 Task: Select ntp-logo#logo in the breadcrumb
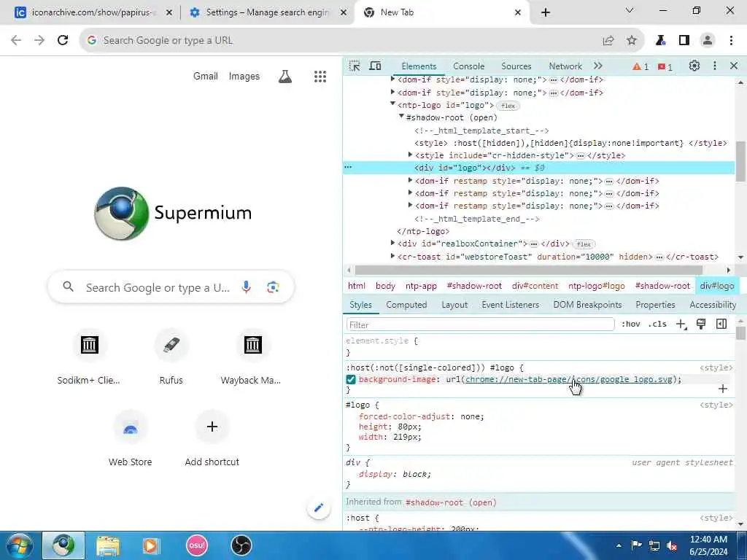(597, 286)
